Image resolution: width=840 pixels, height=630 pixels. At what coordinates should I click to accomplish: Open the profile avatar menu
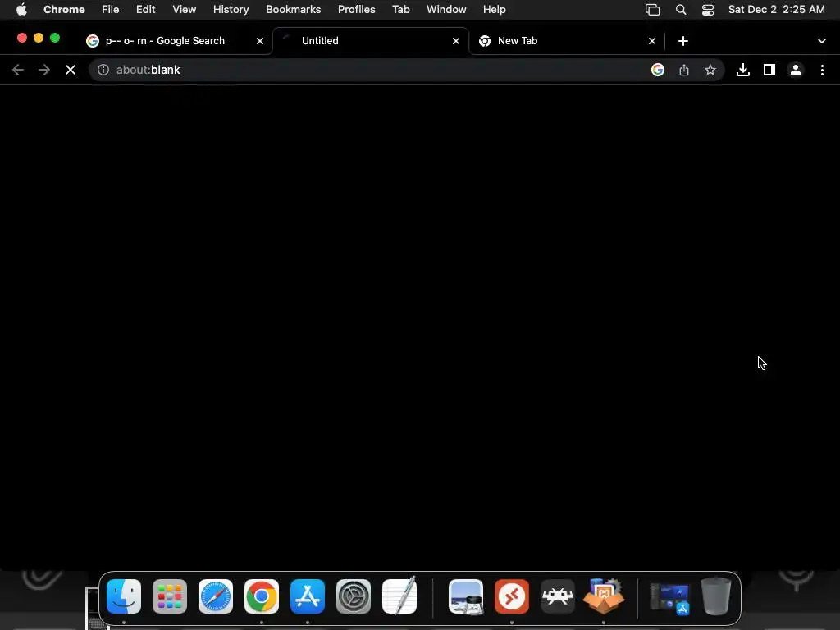pyautogui.click(x=796, y=71)
